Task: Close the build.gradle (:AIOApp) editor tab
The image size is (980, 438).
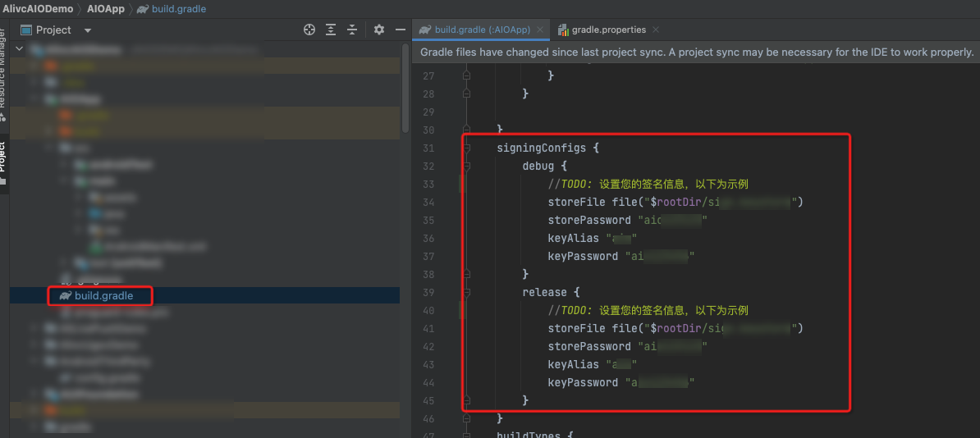Action: tap(541, 30)
